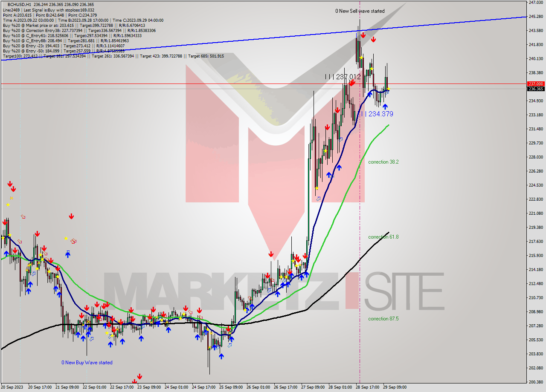Click the 245.280 price axis value
Image resolution: width=546 pixels, height=392 pixels.
pyautogui.click(x=535, y=17)
